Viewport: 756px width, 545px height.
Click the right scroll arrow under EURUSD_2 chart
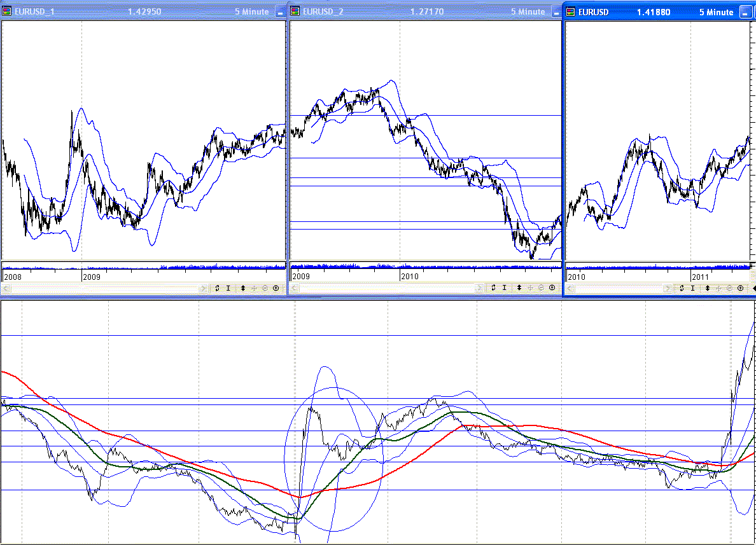[480, 288]
